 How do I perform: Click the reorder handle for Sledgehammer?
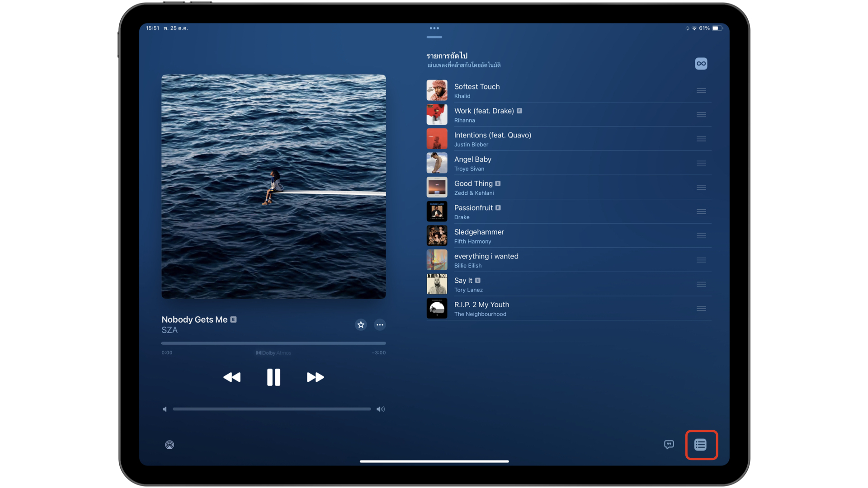point(701,236)
